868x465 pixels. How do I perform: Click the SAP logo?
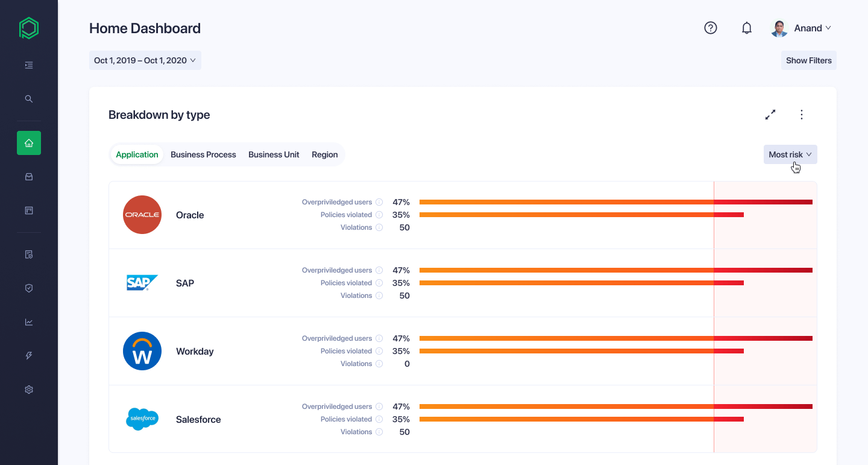coord(142,283)
